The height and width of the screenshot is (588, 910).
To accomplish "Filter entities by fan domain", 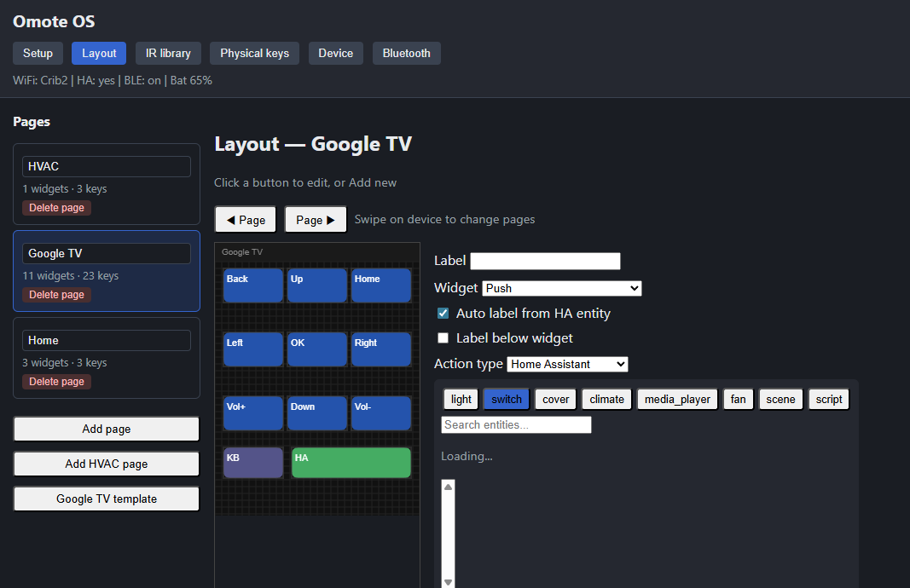I will [x=738, y=399].
